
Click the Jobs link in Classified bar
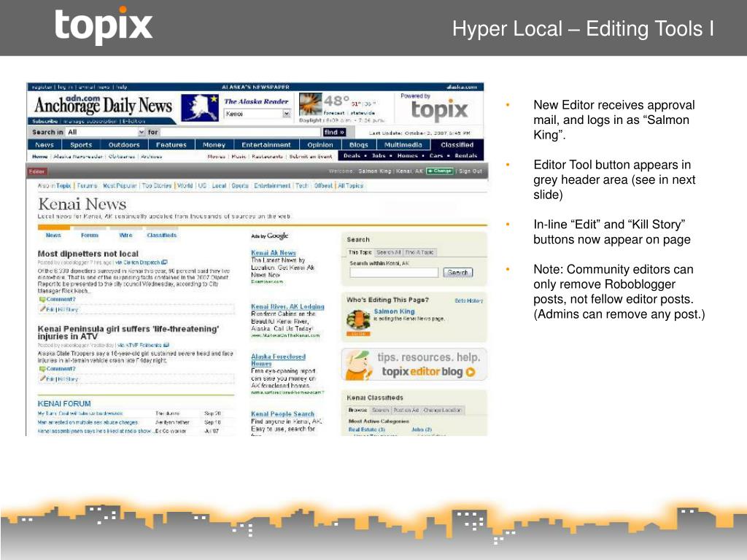pyautogui.click(x=379, y=156)
